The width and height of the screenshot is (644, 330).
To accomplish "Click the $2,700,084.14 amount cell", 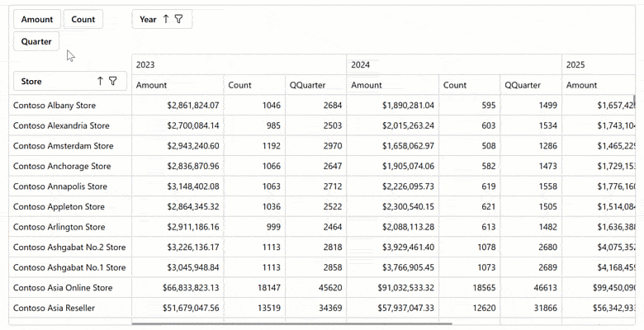I will point(178,125).
